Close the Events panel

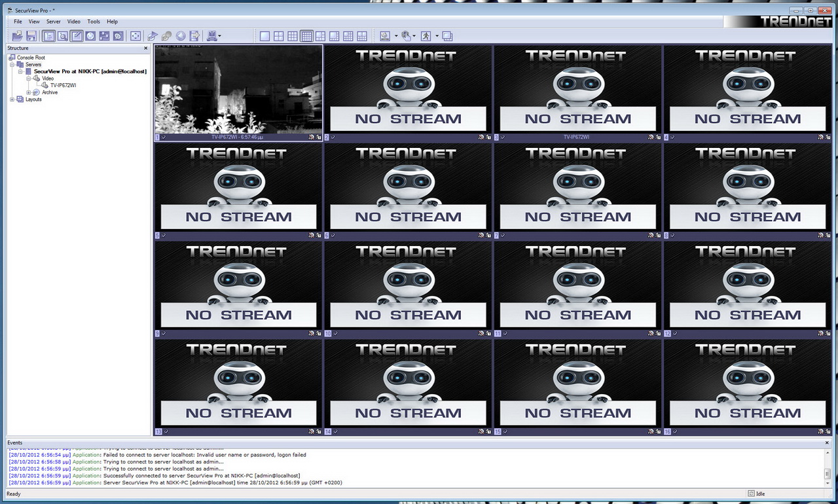[828, 443]
